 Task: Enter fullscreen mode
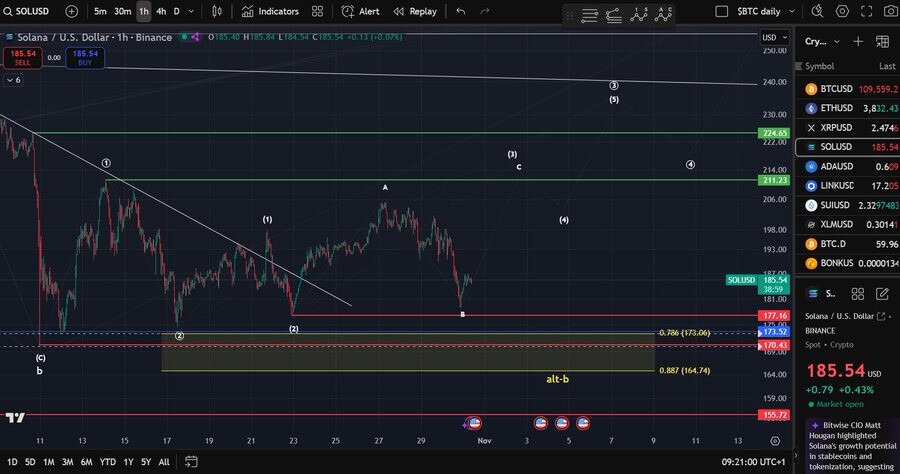pyautogui.click(x=868, y=11)
